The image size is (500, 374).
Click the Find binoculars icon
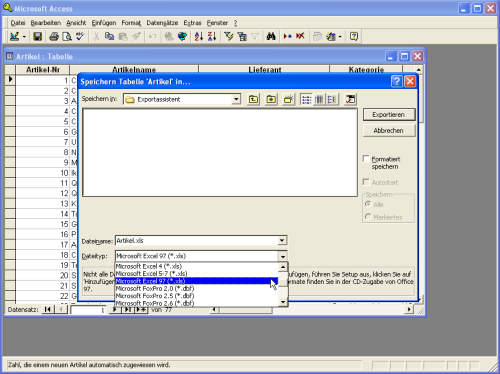(271, 36)
